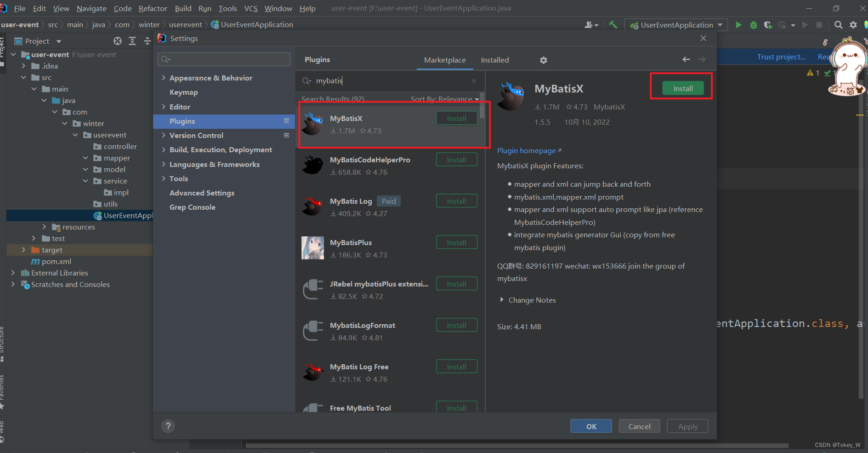Click the plugin results list scrollbar
The width and height of the screenshot is (868, 453).
tap(482, 106)
